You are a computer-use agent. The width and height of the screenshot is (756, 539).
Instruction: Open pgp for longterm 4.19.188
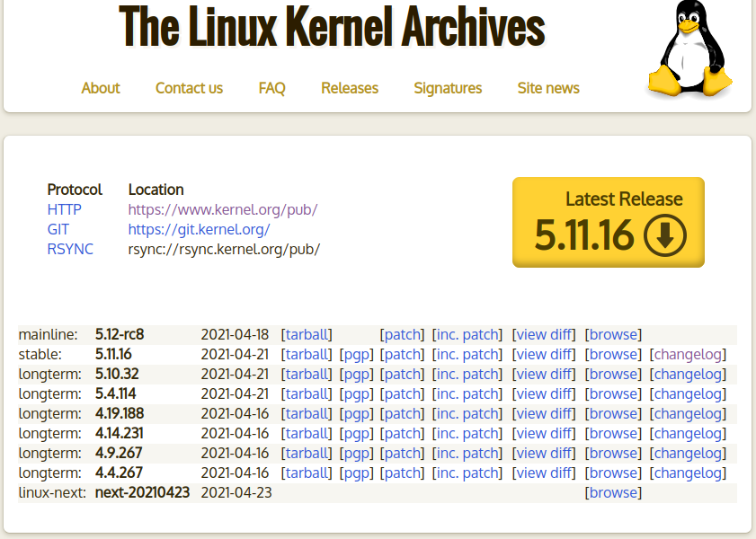click(357, 413)
